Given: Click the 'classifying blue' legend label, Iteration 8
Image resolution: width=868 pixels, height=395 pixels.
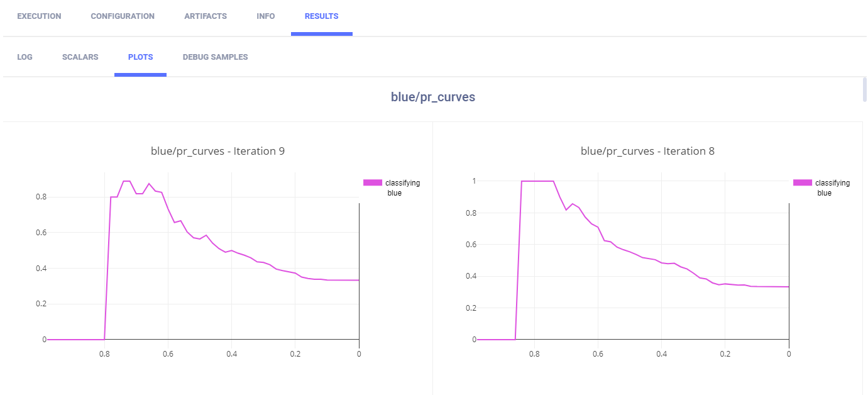Looking at the screenshot, I should (832, 188).
